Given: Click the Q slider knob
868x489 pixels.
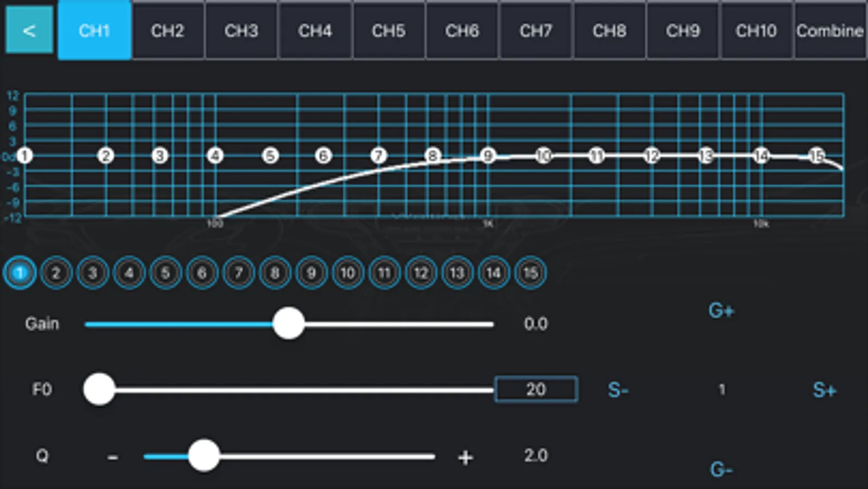Looking at the screenshot, I should click(204, 456).
